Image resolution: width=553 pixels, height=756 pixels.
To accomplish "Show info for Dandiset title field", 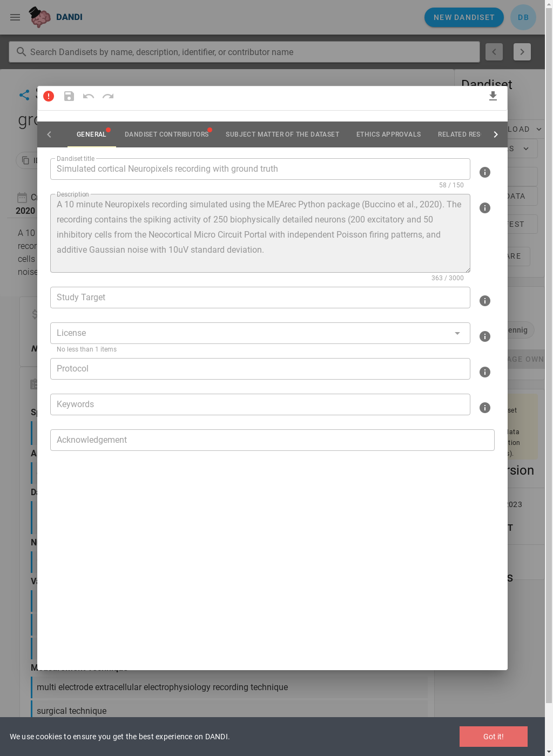I will (x=485, y=172).
